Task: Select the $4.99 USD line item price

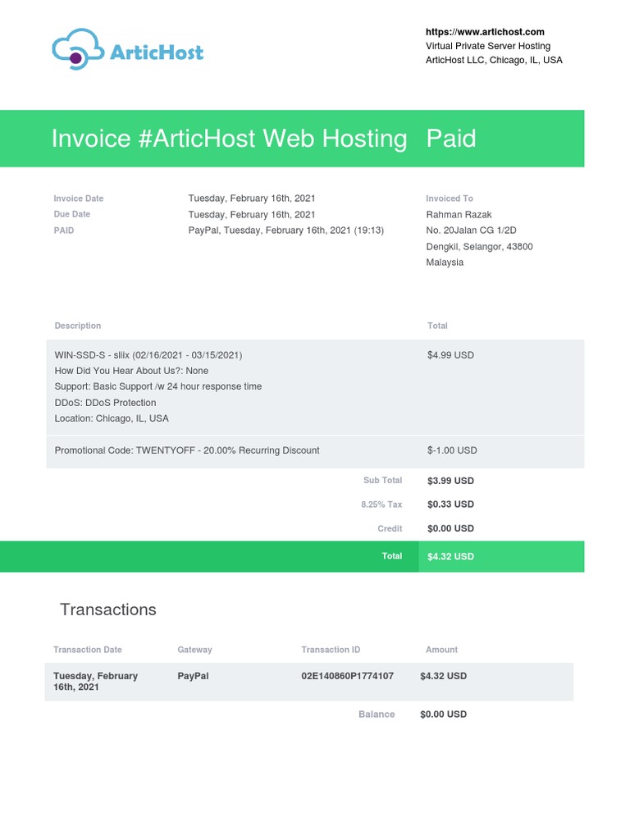Action: (450, 355)
